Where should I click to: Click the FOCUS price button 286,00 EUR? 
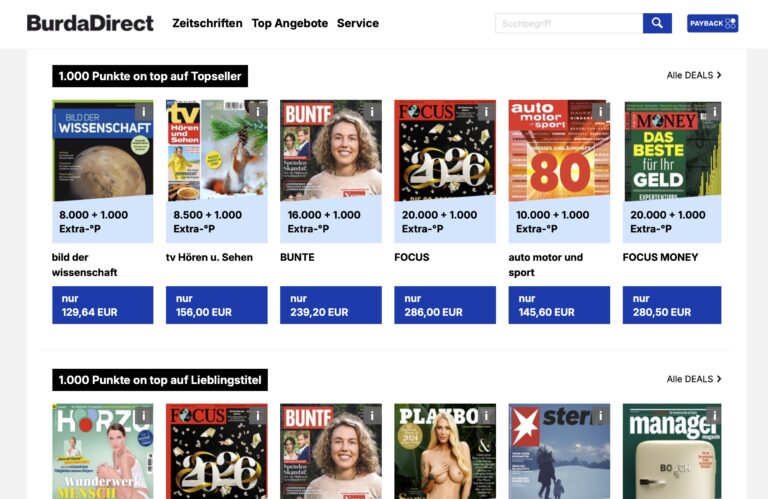(x=445, y=305)
